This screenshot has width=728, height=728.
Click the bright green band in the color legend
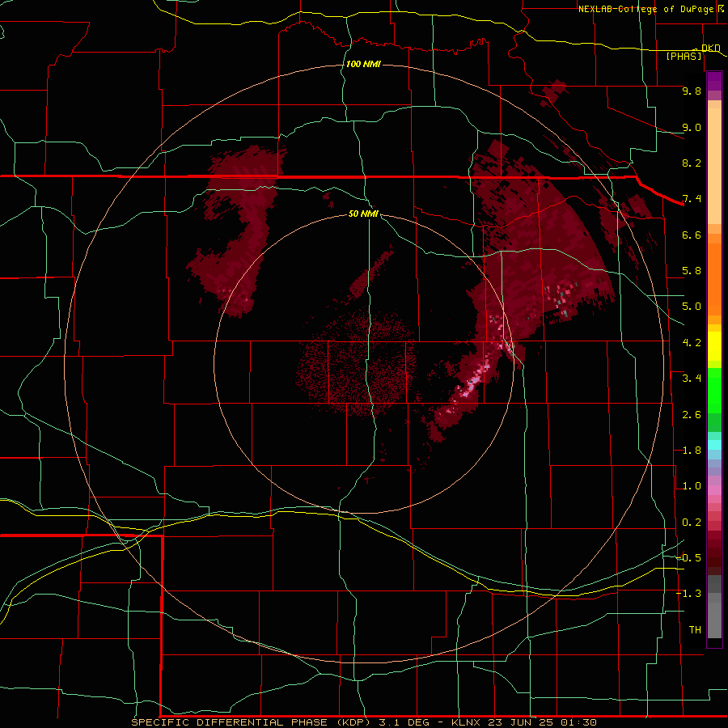714,390
